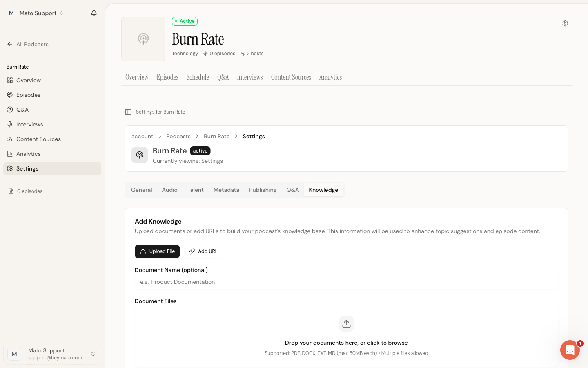Click the upload icon in drop zone

[x=346, y=324]
